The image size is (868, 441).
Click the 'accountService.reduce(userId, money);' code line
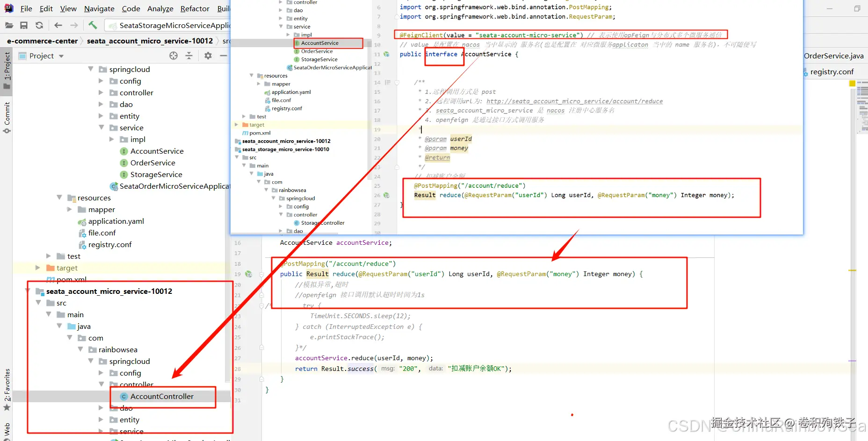tap(364, 358)
